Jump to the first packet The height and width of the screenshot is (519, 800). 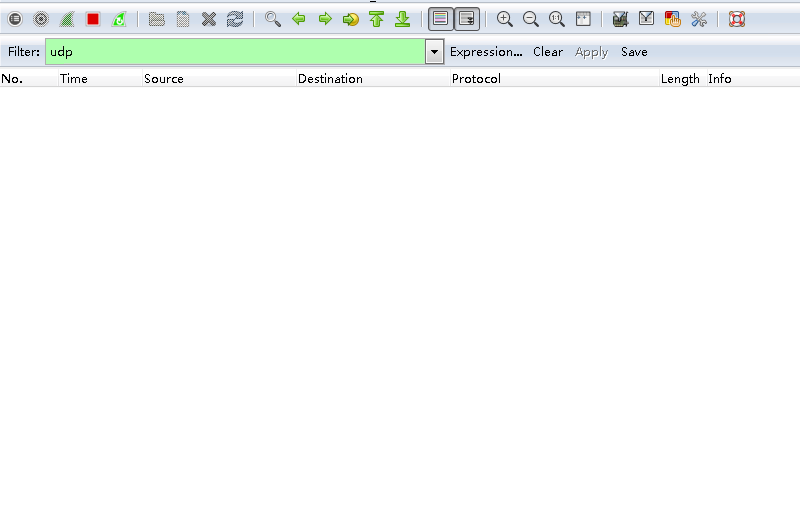click(x=377, y=19)
